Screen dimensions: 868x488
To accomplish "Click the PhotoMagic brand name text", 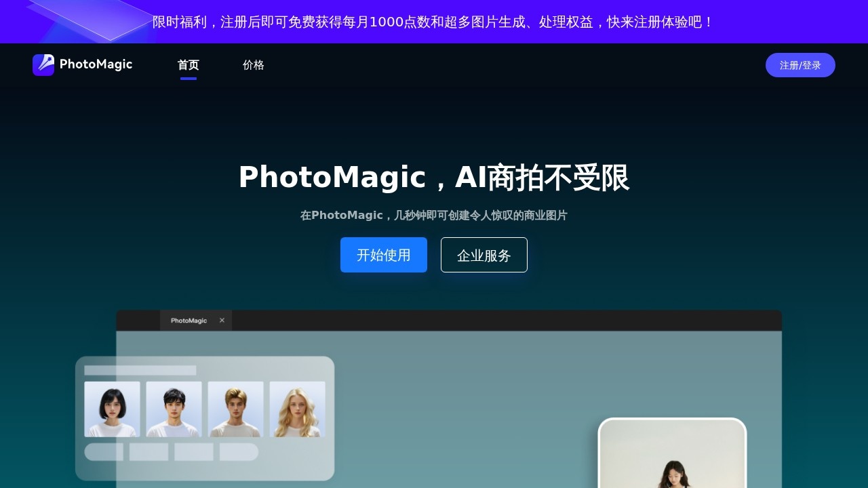I will click(96, 64).
